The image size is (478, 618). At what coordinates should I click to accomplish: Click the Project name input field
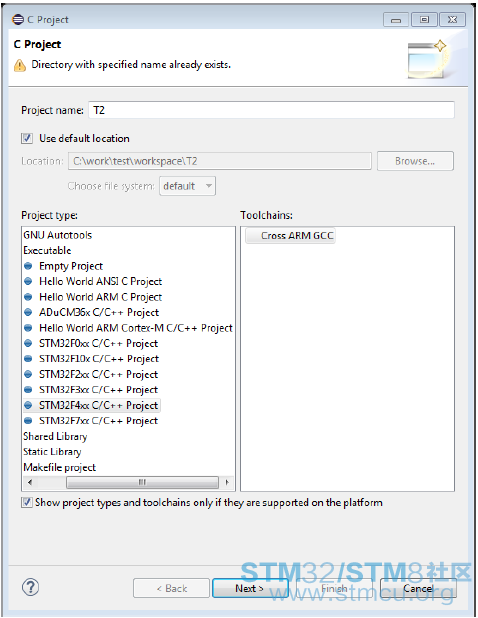click(272, 110)
